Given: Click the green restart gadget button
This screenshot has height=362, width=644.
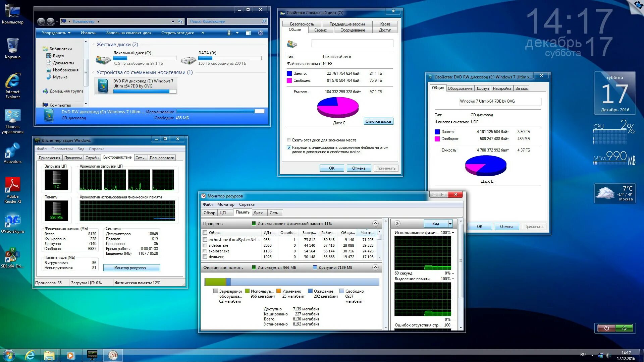Looking at the screenshot, I should point(624,328).
